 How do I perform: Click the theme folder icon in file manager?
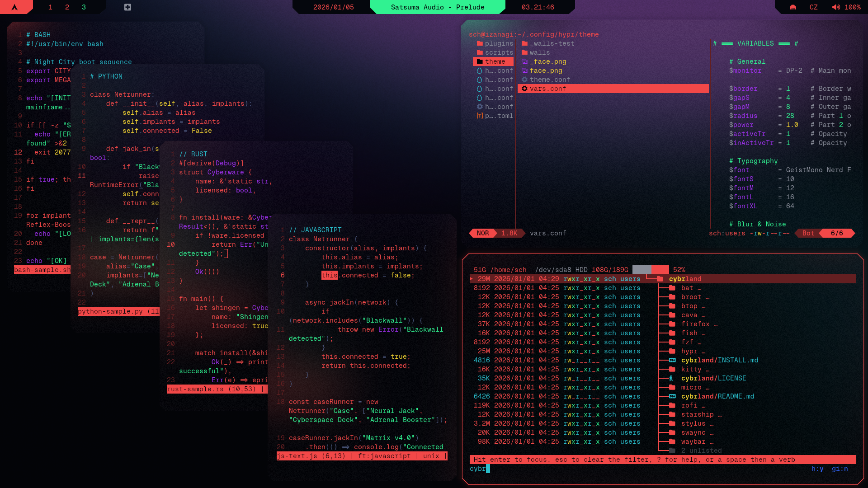(480, 61)
